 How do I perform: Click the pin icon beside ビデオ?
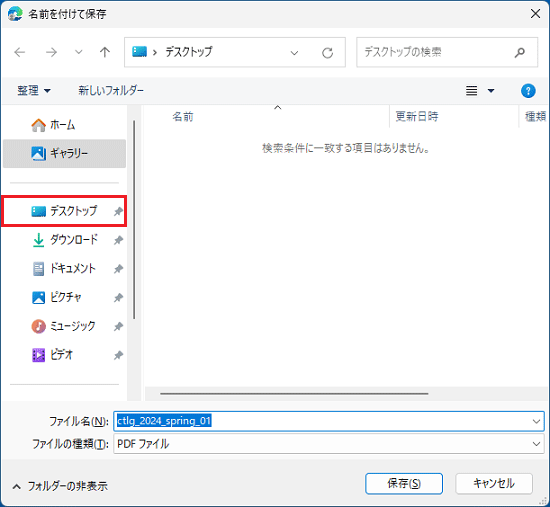tap(118, 355)
